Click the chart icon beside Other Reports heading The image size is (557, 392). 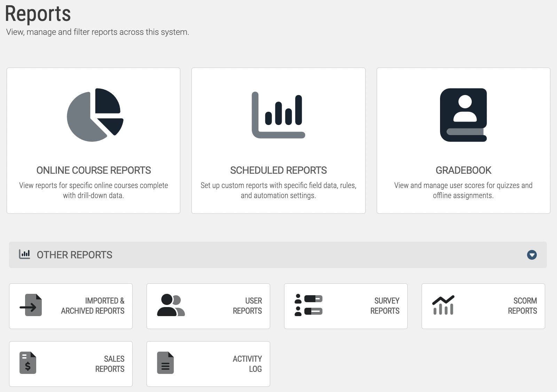tap(24, 254)
